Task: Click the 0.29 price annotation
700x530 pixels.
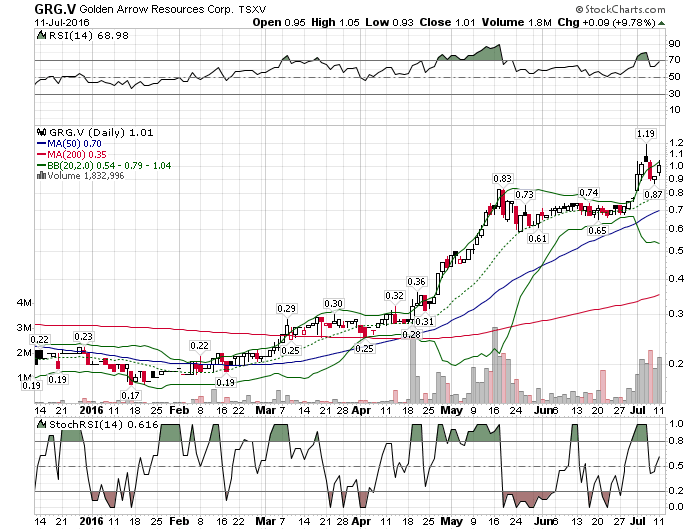Action: coord(286,309)
